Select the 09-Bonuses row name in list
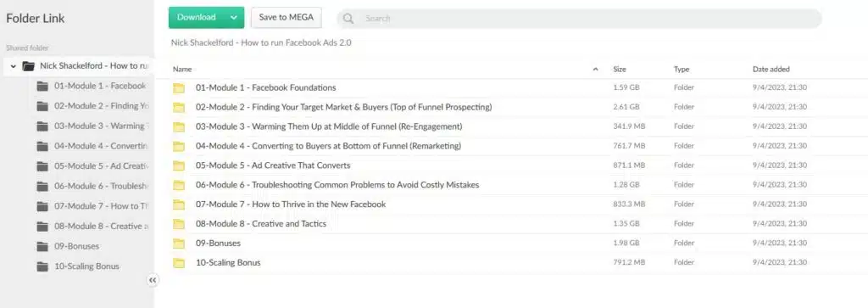This screenshot has height=308, width=868. (218, 244)
